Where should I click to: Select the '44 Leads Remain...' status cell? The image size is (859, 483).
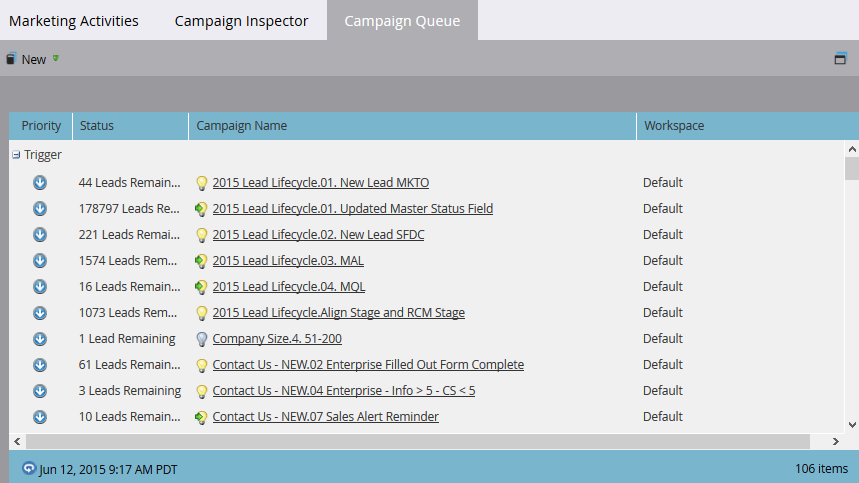coord(129,182)
